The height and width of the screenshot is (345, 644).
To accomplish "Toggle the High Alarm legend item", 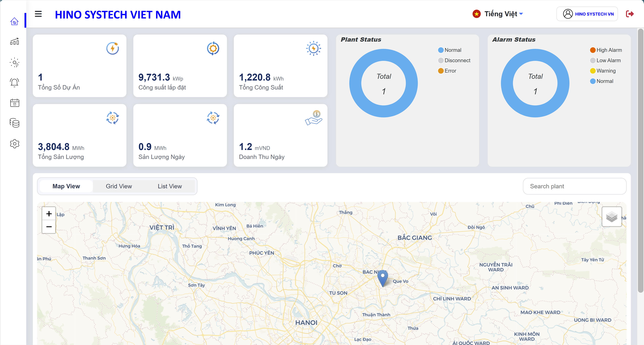I will [x=606, y=50].
